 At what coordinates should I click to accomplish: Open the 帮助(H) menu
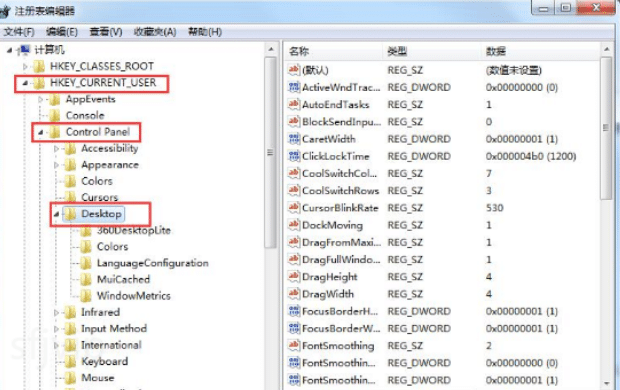tap(204, 32)
